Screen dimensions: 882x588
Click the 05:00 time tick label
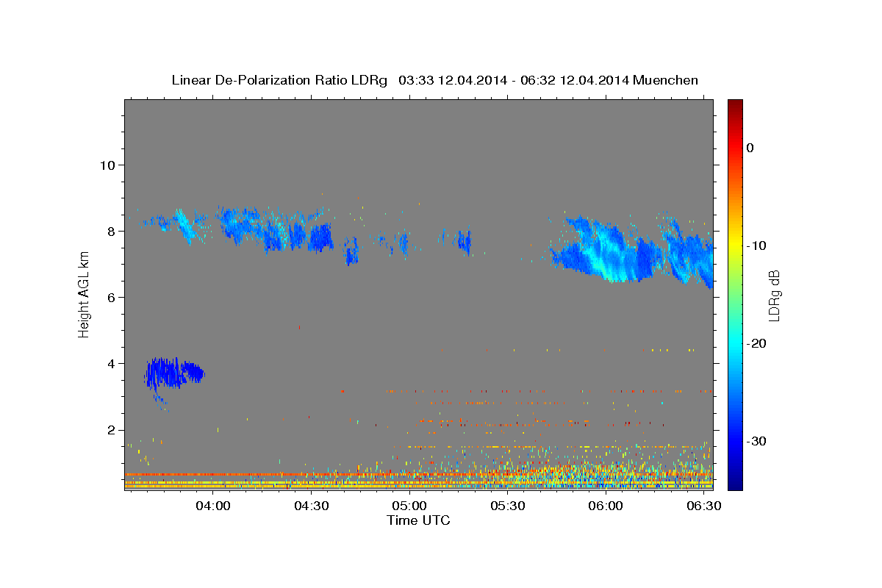pyautogui.click(x=409, y=506)
